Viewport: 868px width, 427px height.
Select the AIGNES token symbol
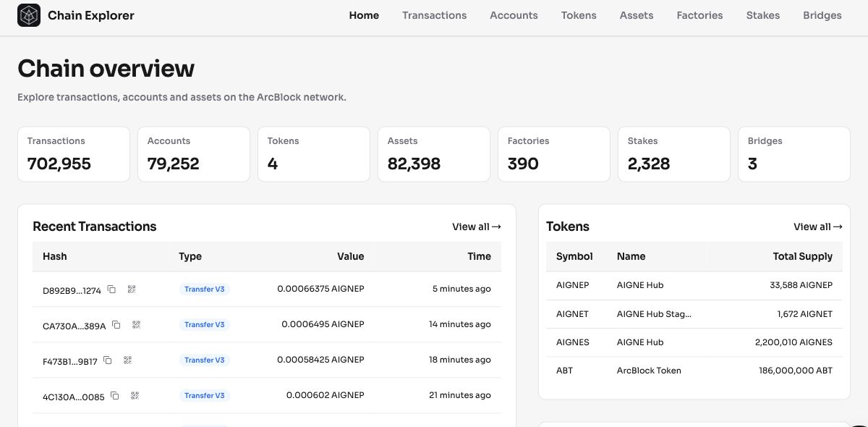pyautogui.click(x=573, y=342)
